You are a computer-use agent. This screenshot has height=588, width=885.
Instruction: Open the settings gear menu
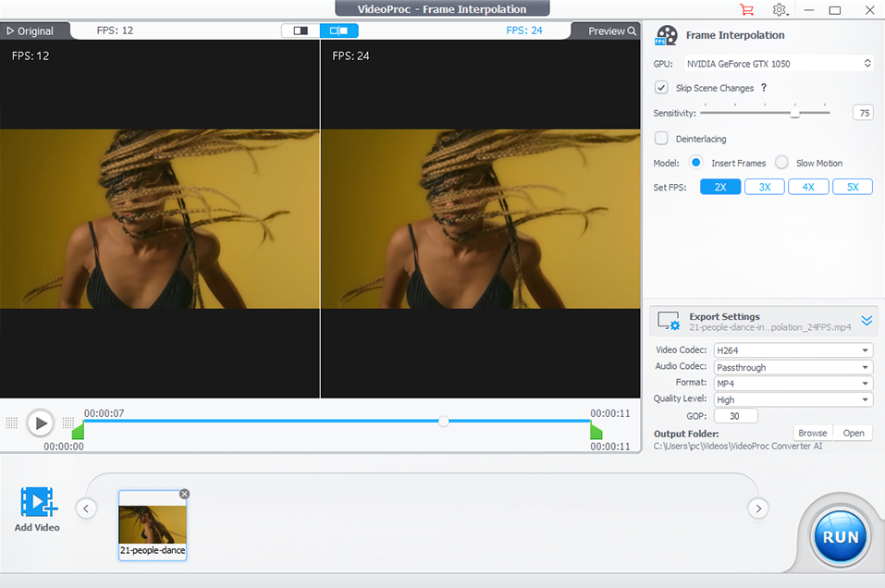[x=780, y=10]
